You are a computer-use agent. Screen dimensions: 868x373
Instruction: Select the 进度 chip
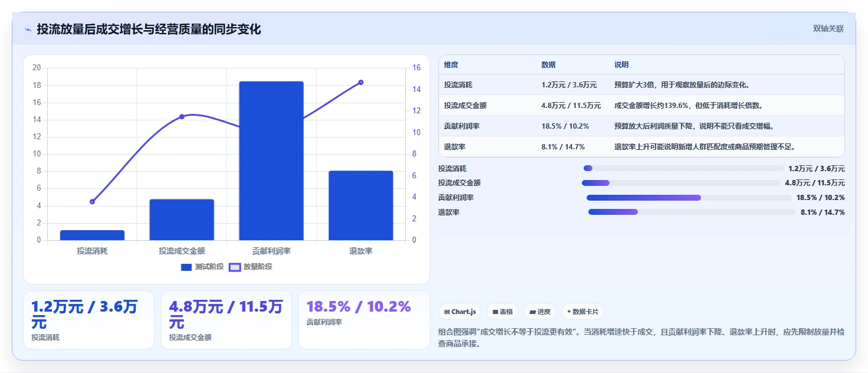coord(540,312)
